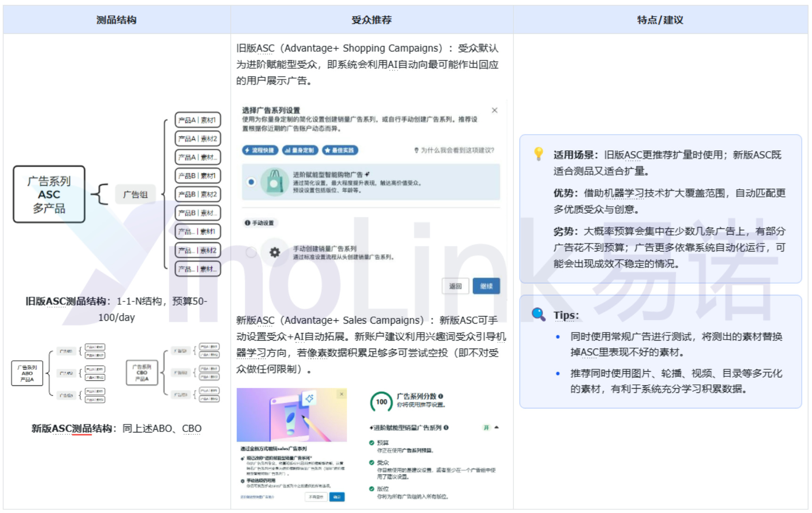The height and width of the screenshot is (513, 812).
Task: Click the 不再显示 button
Action: click(316, 497)
